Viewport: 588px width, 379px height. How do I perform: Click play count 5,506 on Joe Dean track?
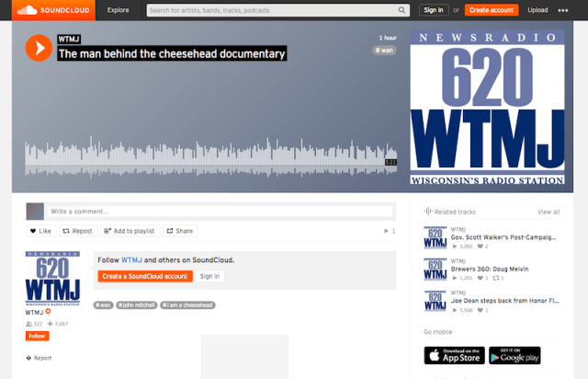(x=462, y=310)
